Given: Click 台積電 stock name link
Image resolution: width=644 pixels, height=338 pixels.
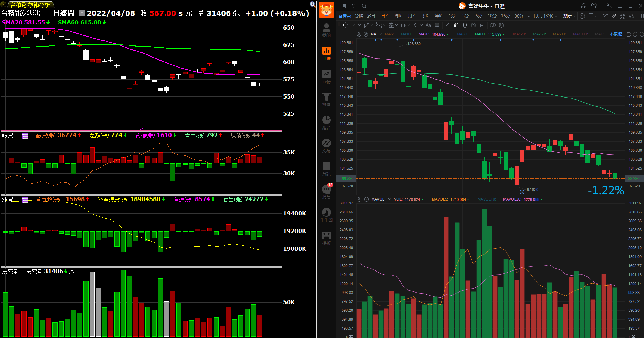Looking at the screenshot, I should pos(345,16).
